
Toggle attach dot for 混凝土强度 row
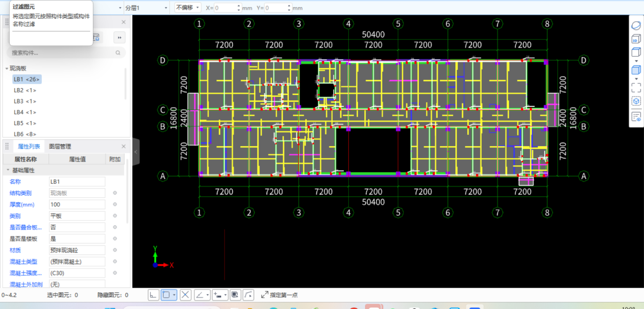click(115, 273)
